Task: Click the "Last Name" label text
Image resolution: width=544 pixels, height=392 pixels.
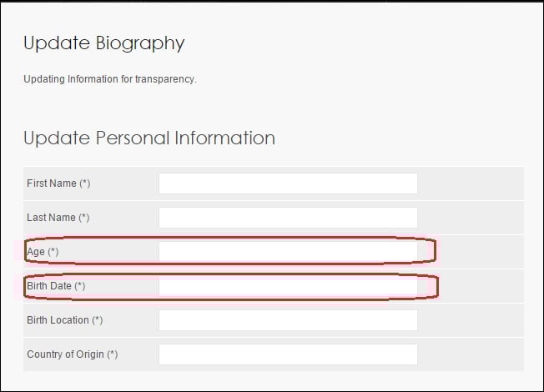Action: coord(51,218)
